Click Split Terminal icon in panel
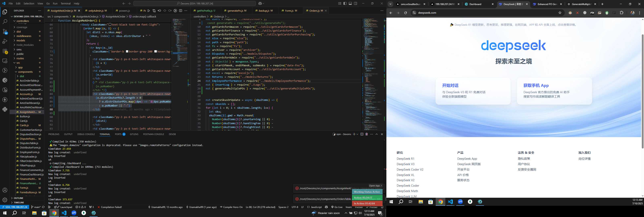This screenshot has width=644, height=217. [362, 134]
